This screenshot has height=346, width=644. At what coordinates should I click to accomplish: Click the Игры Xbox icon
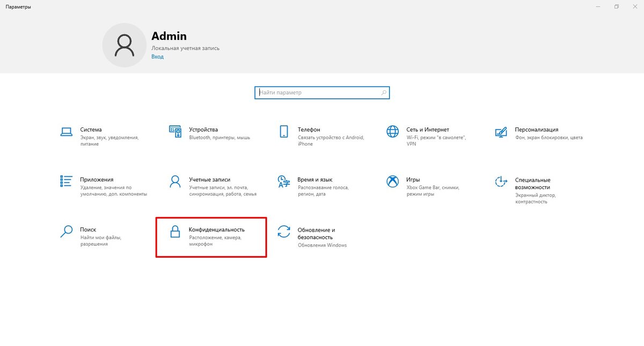[x=393, y=181]
